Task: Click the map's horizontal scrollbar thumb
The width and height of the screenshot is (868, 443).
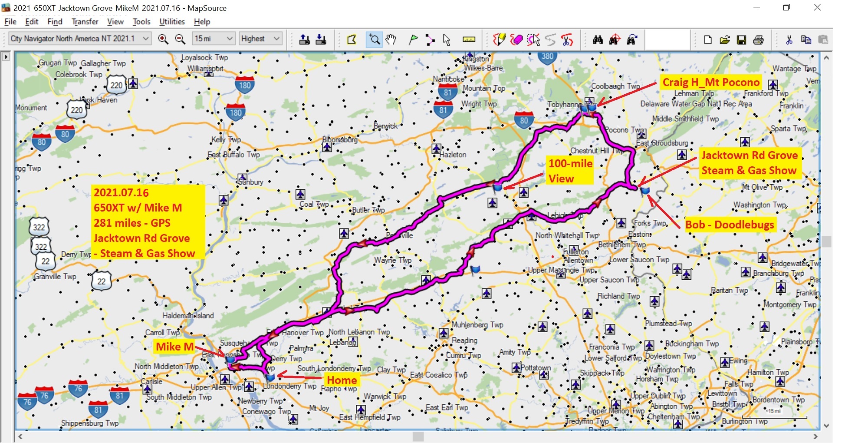Action: (x=418, y=436)
